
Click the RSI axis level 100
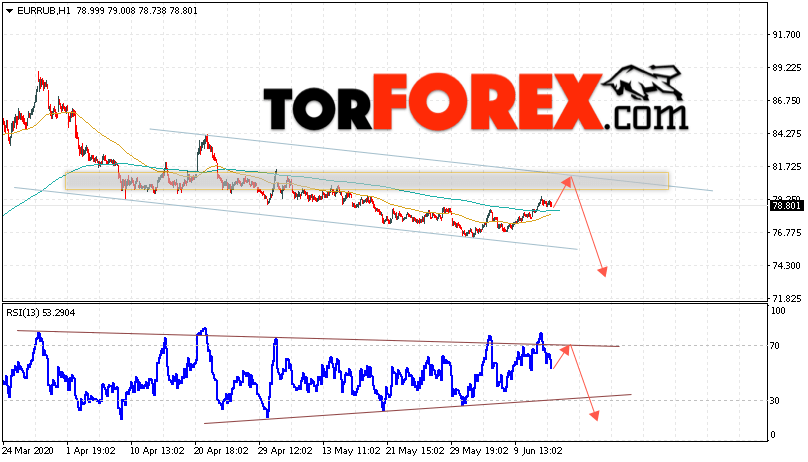778,311
